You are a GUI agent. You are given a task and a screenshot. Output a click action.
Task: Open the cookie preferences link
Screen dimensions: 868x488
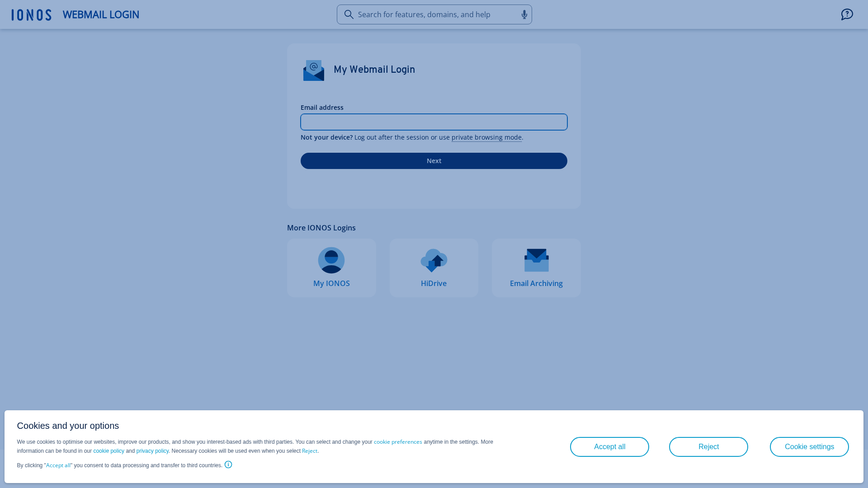[x=398, y=442]
